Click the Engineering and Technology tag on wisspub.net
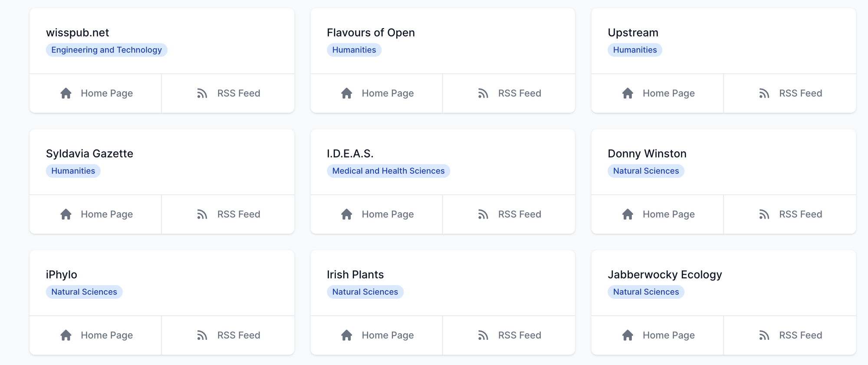The image size is (868, 365). (x=106, y=50)
